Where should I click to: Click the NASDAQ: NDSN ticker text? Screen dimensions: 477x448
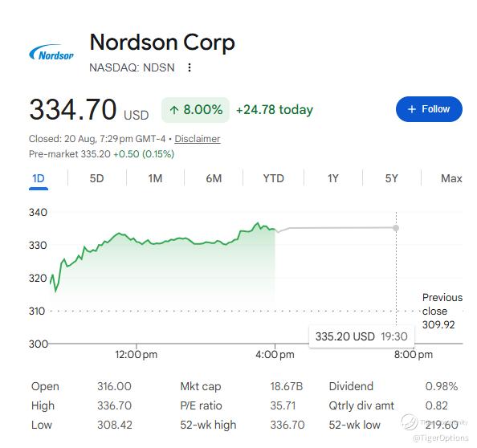(132, 67)
